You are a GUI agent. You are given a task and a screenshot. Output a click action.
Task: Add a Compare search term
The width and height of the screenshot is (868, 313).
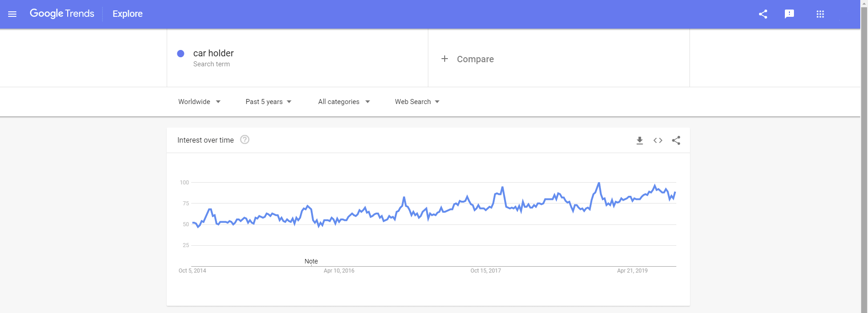pos(475,59)
